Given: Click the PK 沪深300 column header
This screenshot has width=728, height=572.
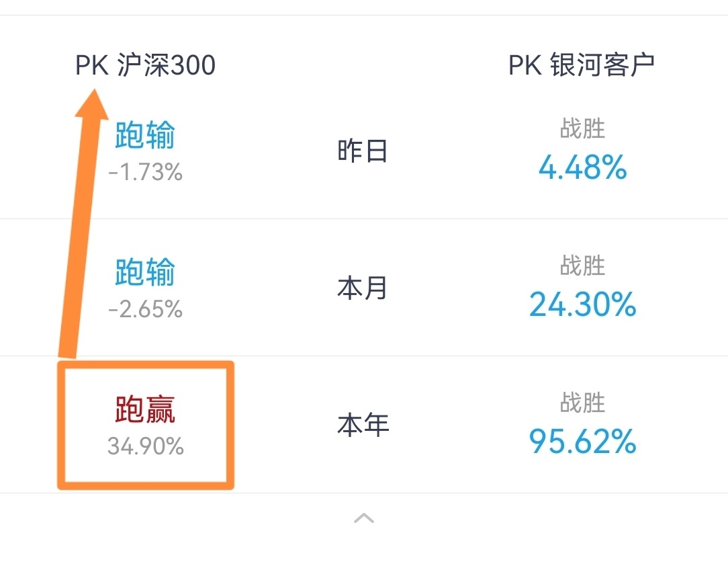Looking at the screenshot, I should [145, 66].
